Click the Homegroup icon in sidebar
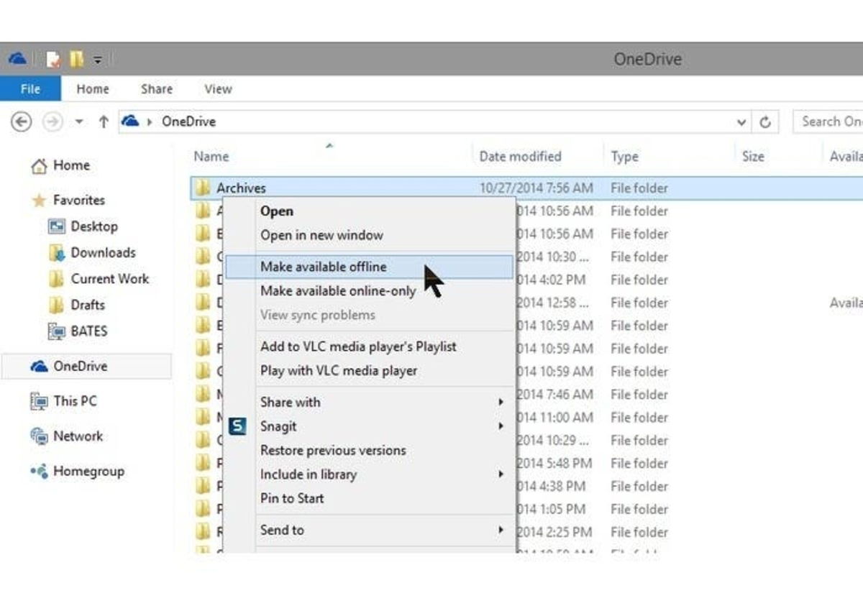This screenshot has width=863, height=616. click(x=39, y=472)
